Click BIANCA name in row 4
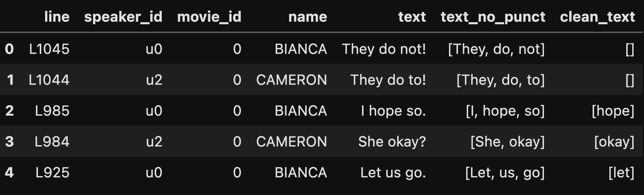The image size is (644, 195). [x=301, y=173]
